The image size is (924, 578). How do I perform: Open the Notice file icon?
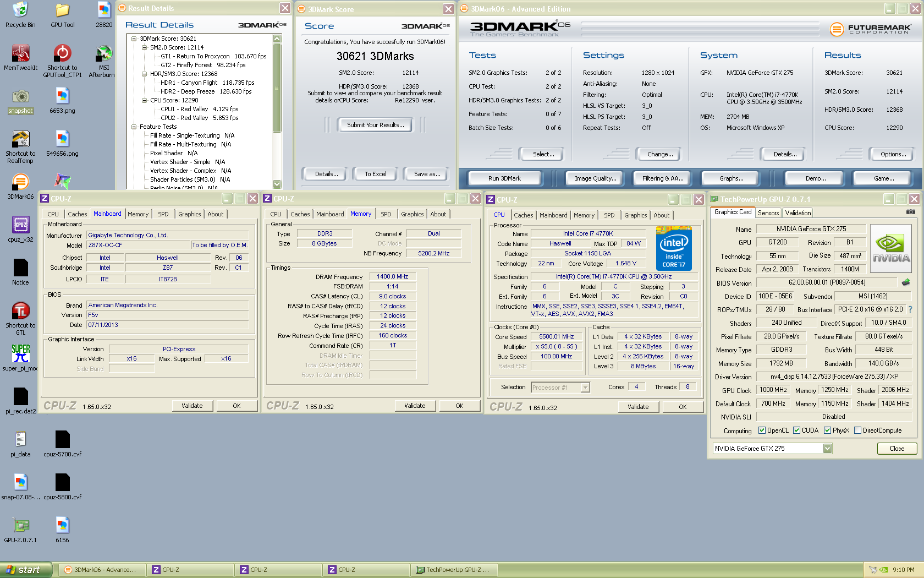point(20,272)
